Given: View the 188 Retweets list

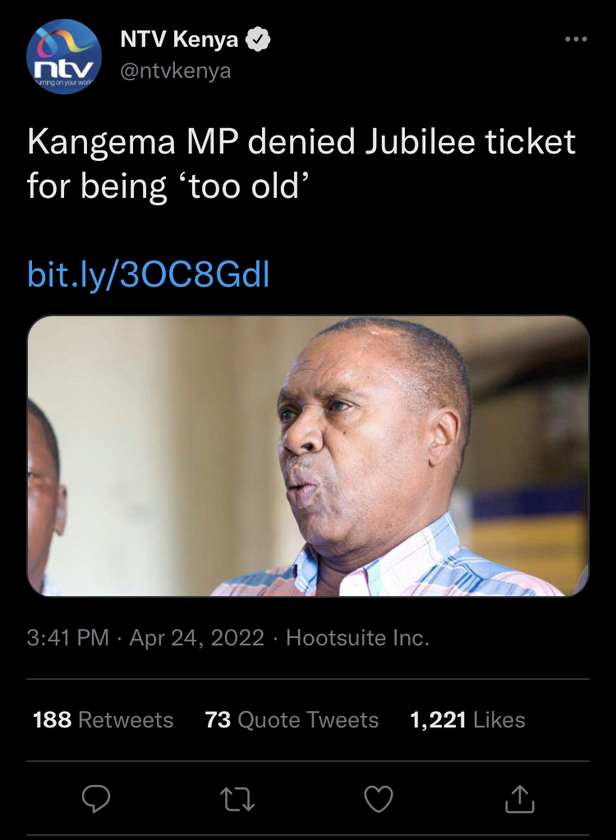Looking at the screenshot, I should [x=103, y=720].
